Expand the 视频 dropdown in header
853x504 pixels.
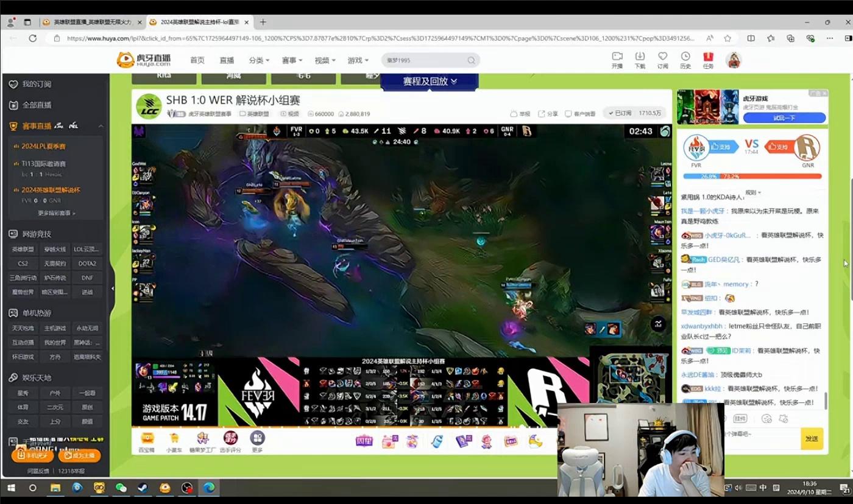coord(325,60)
